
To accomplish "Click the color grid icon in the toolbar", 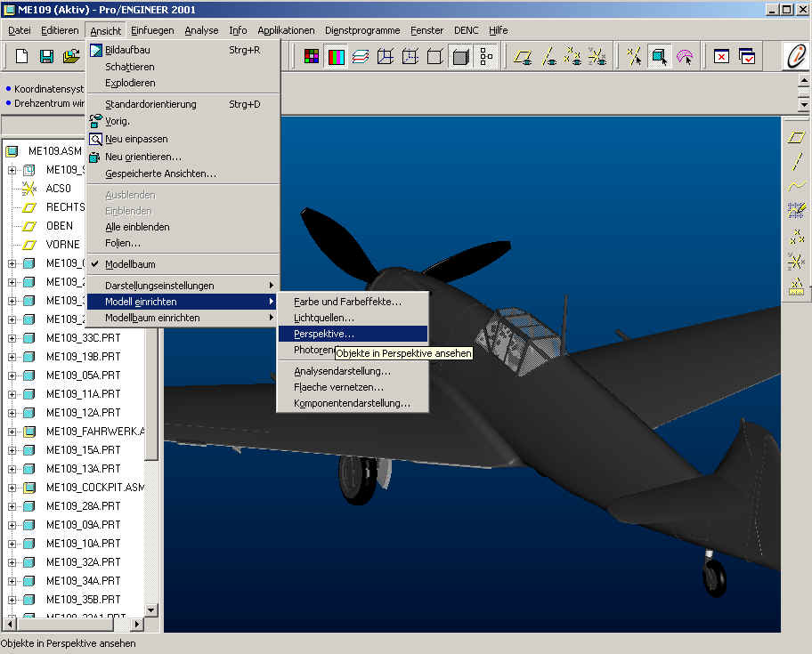I will tap(312, 56).
